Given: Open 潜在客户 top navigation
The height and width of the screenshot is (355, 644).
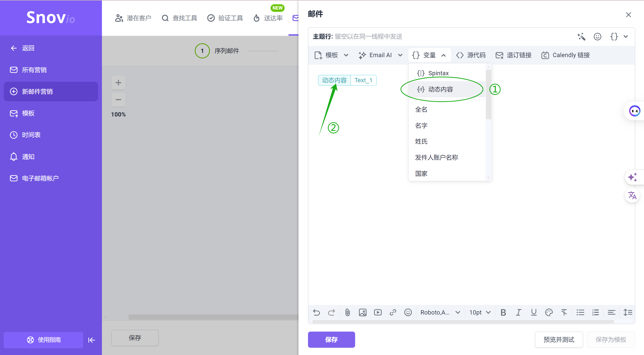Looking at the screenshot, I should point(133,18).
